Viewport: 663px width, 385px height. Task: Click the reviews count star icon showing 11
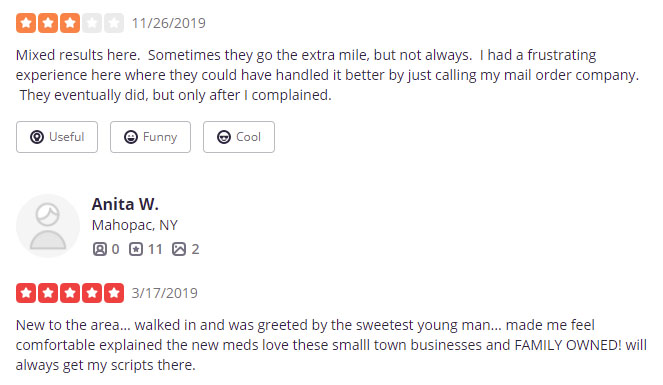click(136, 249)
